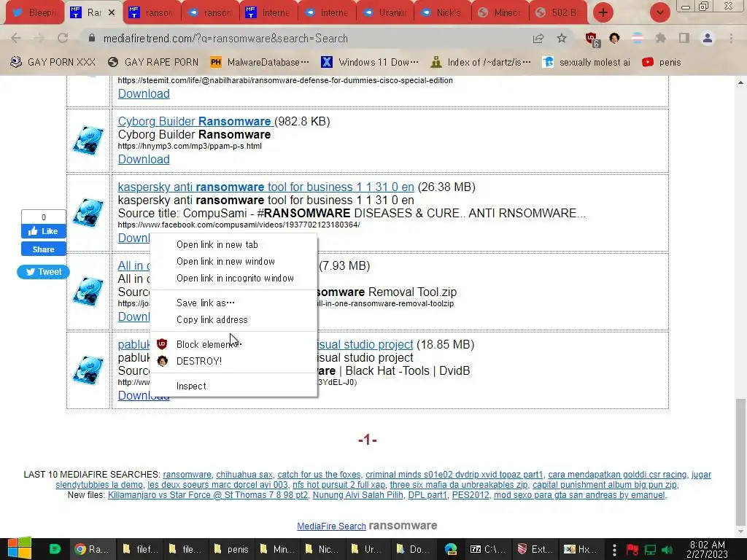Click the MediaFire Search footer link
Image resolution: width=747 pixels, height=560 pixels.
(x=332, y=526)
